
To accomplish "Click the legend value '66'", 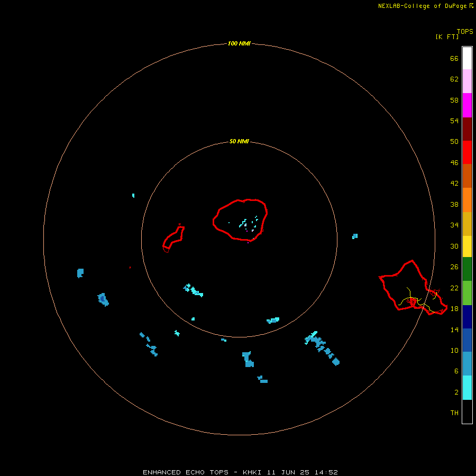I will point(454,58).
